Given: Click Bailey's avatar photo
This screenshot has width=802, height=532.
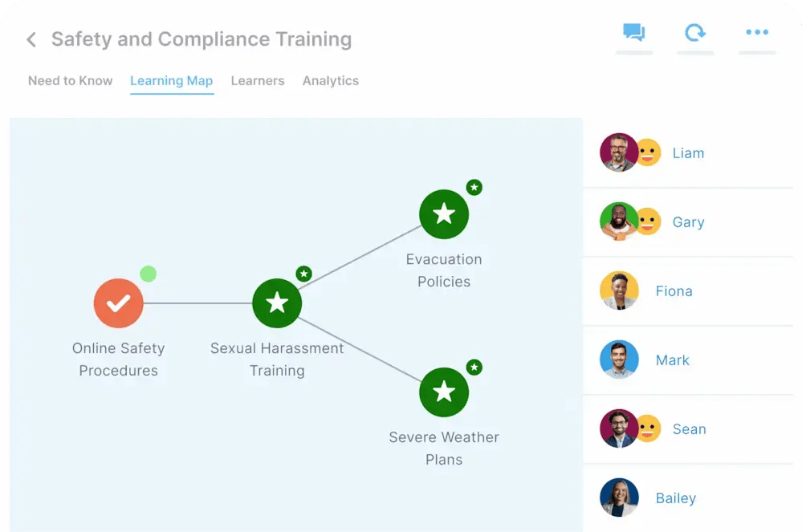Looking at the screenshot, I should click(619, 497).
